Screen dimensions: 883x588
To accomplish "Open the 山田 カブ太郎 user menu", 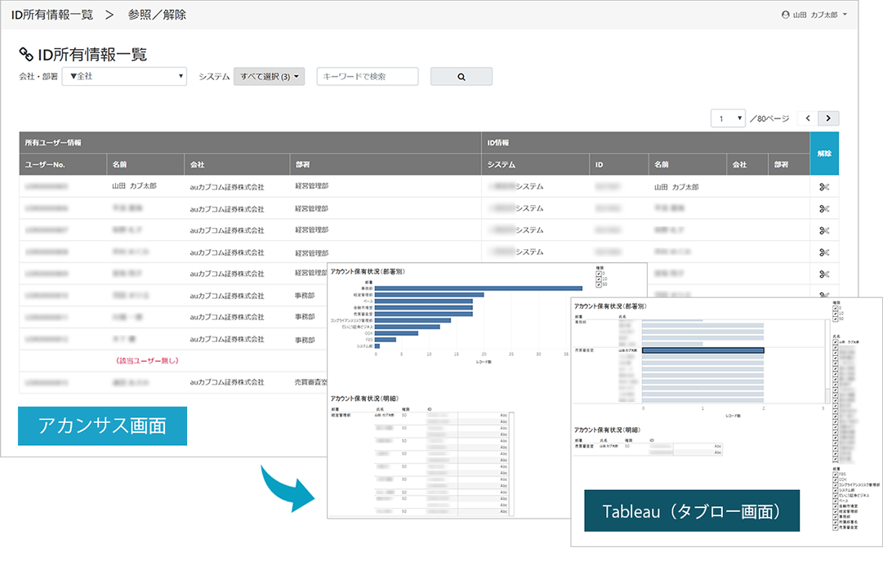I will [814, 15].
